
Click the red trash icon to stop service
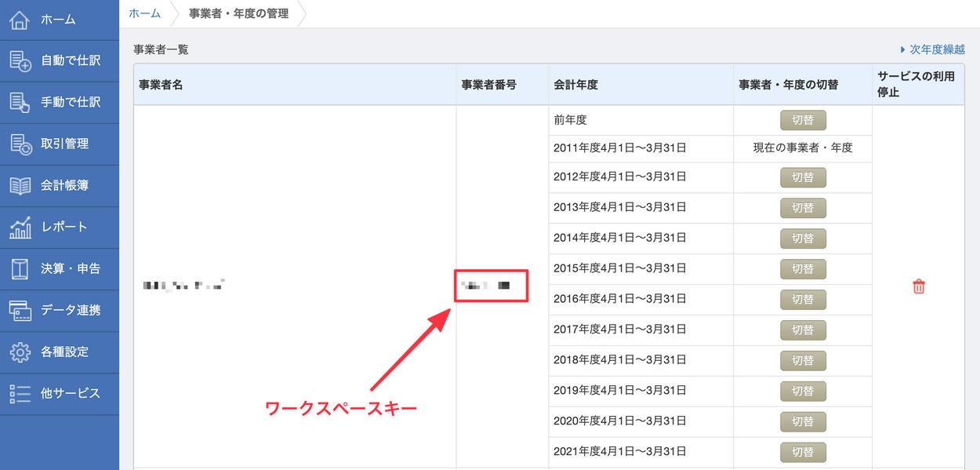click(x=919, y=286)
